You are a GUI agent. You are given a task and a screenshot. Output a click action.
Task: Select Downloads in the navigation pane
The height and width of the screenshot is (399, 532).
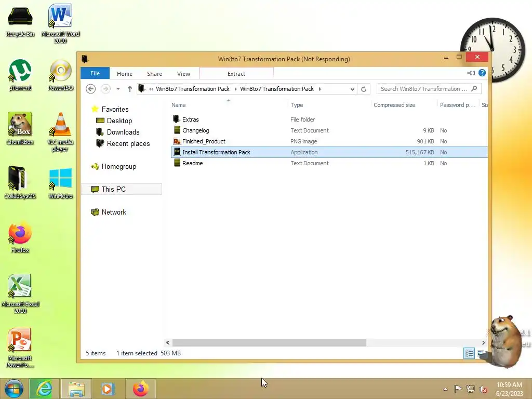[x=123, y=132]
